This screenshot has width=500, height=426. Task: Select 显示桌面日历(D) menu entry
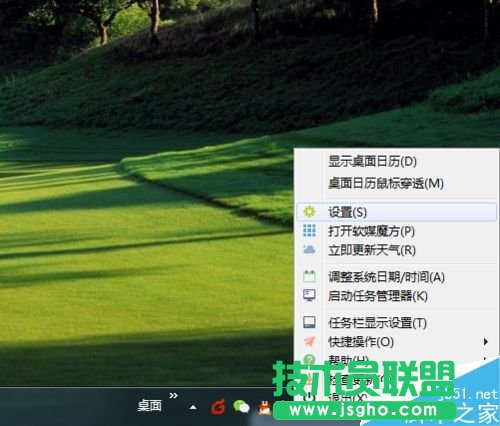396,162
